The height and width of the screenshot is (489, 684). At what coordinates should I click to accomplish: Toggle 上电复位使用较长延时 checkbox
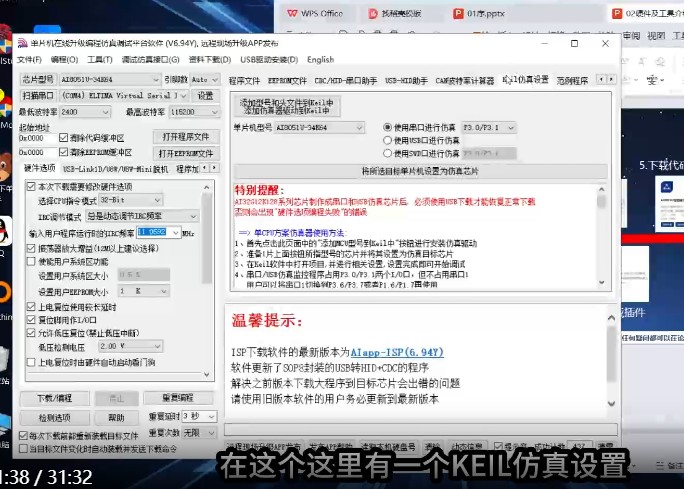(x=31, y=307)
